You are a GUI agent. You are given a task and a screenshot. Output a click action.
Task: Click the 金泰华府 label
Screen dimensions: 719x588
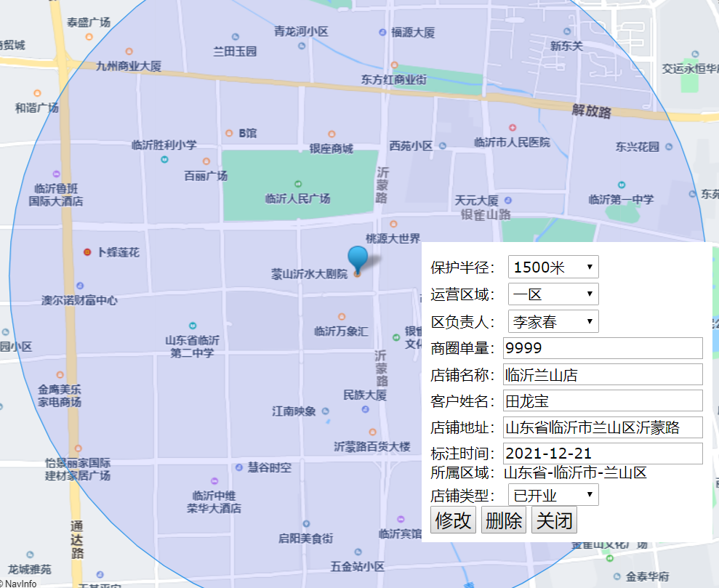coord(648,576)
